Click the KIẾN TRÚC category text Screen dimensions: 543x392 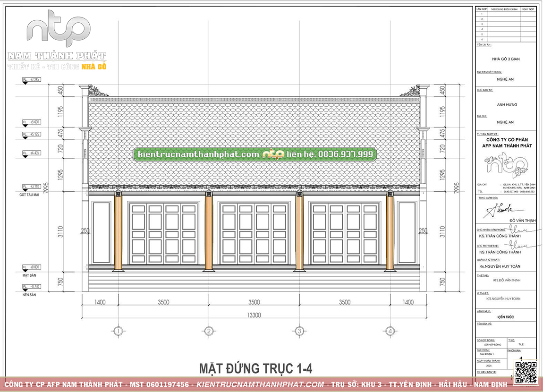pos(506,317)
